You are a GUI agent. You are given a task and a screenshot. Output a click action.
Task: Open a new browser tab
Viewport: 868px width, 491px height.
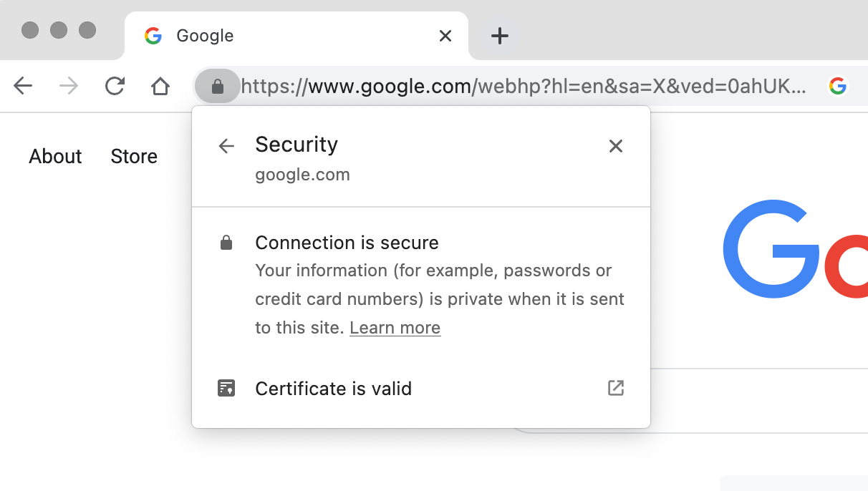tap(498, 35)
